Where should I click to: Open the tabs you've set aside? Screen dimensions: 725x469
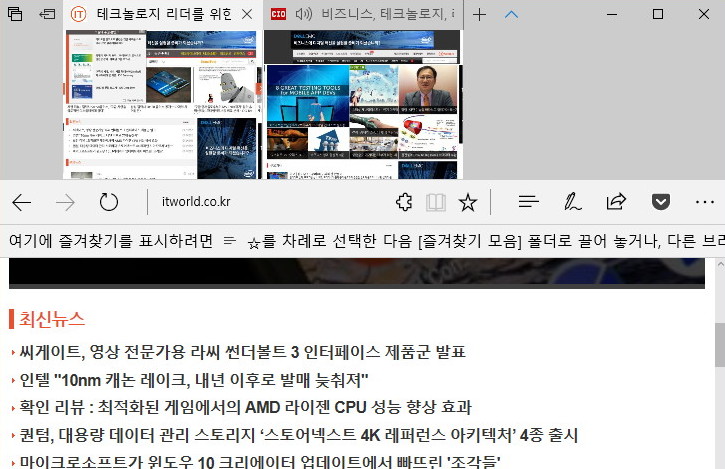15,14
